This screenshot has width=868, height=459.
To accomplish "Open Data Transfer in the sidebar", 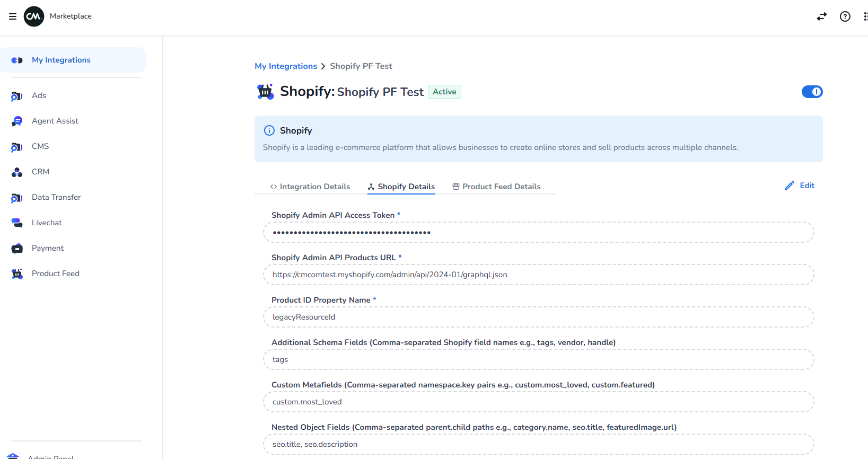I will pyautogui.click(x=56, y=197).
